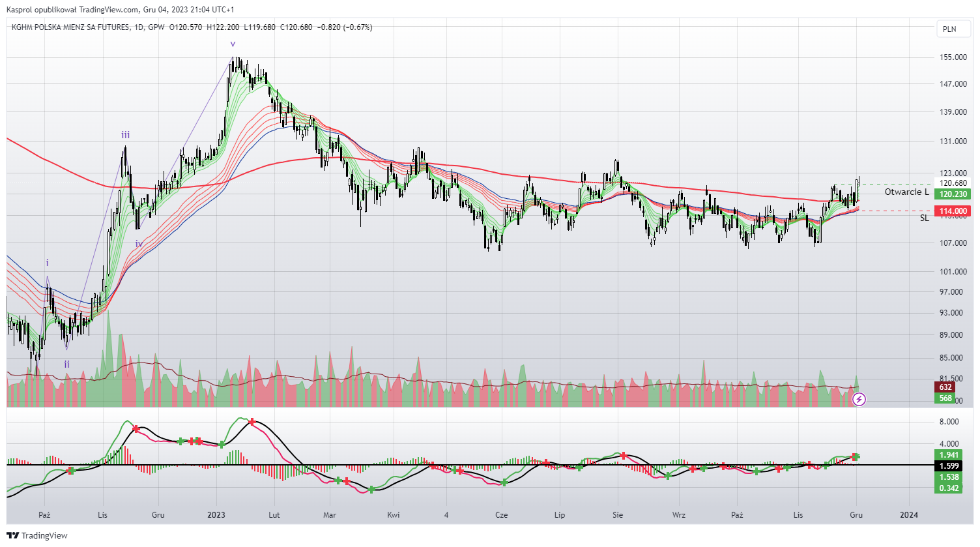Click the green 1.941 indicator value
980x547 pixels.
coord(949,455)
